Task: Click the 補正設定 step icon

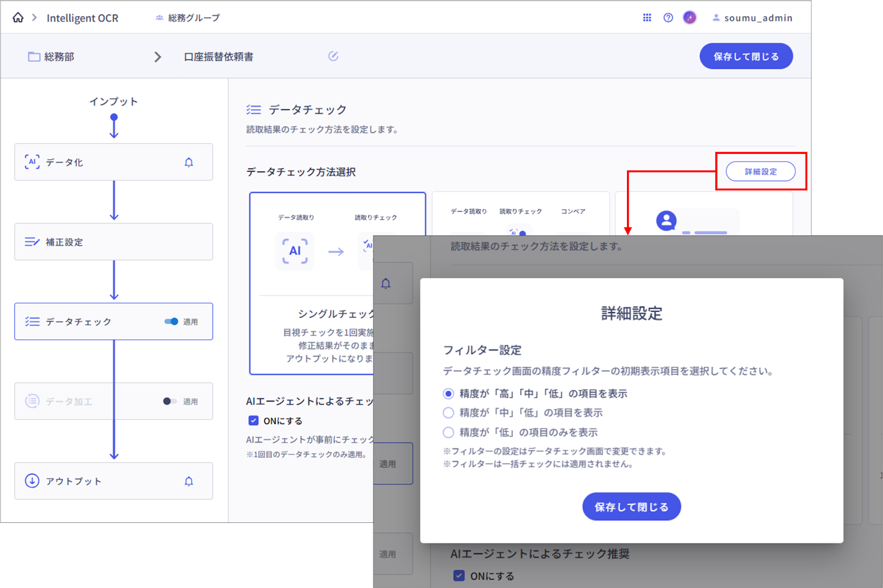Action: coord(33,242)
